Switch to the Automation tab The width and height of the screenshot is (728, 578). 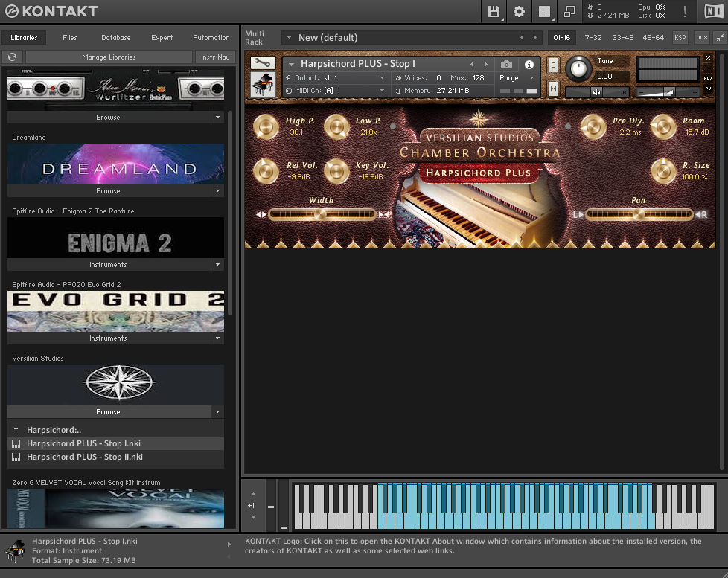[x=211, y=38]
